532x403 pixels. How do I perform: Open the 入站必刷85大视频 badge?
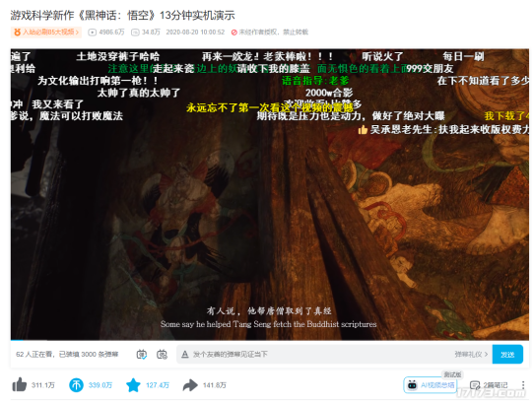(46, 32)
